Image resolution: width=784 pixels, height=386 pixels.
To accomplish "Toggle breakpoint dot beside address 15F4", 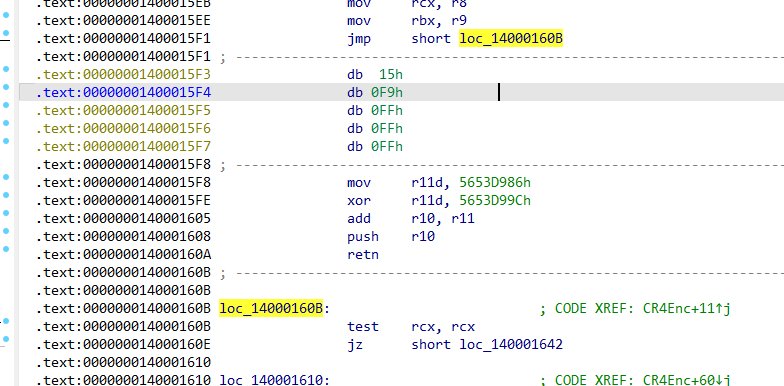I will pos(6,86).
